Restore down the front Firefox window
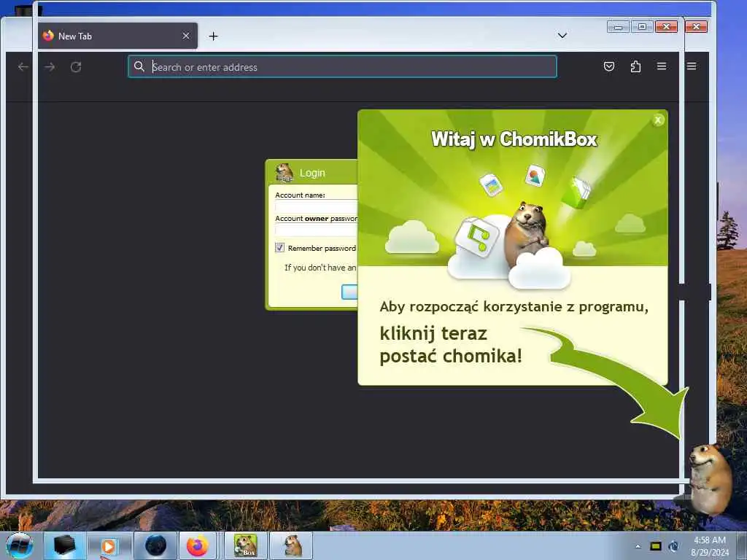The width and height of the screenshot is (747, 560). [642, 27]
